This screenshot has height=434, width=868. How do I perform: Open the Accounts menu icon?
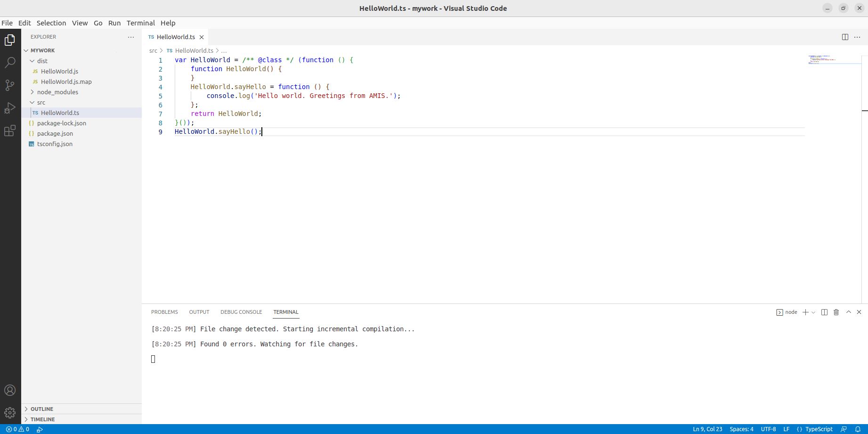point(10,390)
